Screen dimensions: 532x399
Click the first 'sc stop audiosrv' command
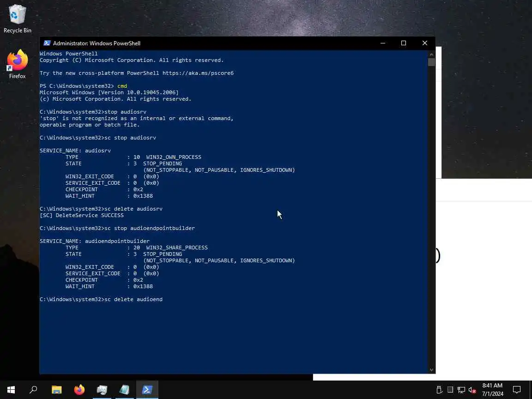click(130, 138)
